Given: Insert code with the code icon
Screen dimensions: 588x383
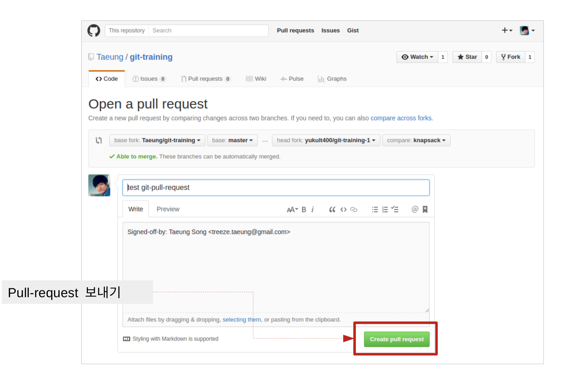Looking at the screenshot, I should point(343,209).
